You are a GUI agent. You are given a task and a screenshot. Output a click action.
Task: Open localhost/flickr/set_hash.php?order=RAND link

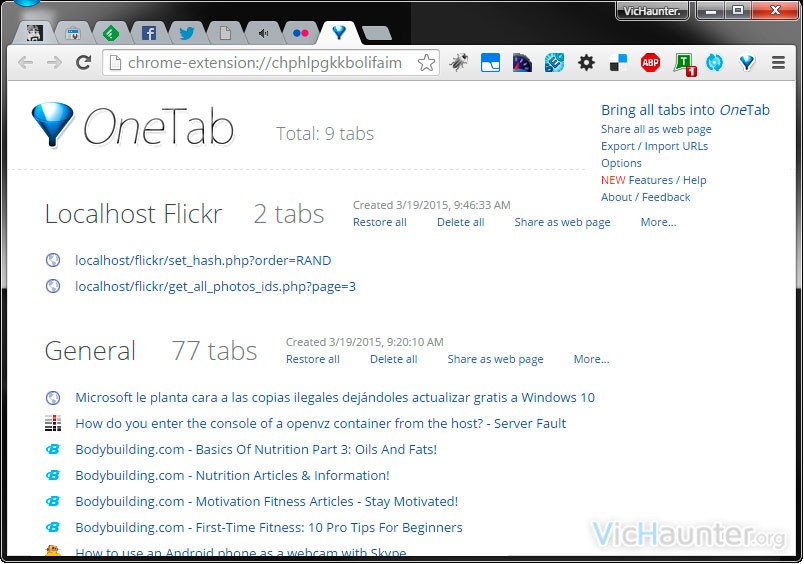203,260
